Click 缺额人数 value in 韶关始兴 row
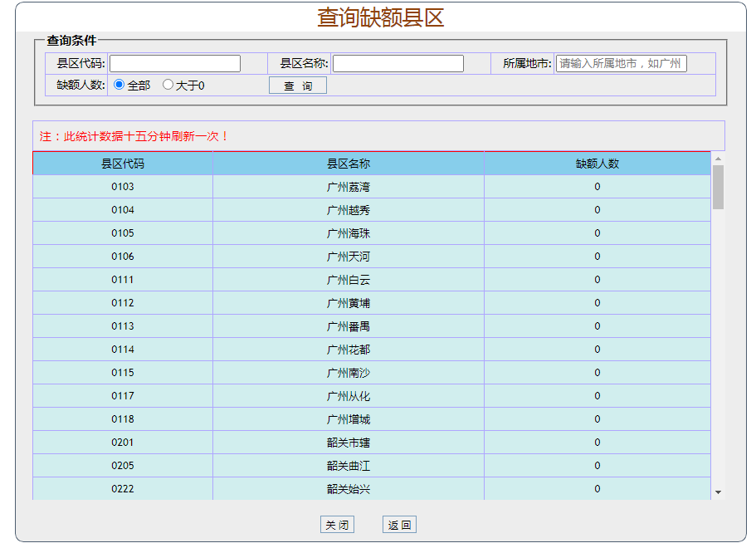Screen dimensions: 756x548 tap(597, 489)
